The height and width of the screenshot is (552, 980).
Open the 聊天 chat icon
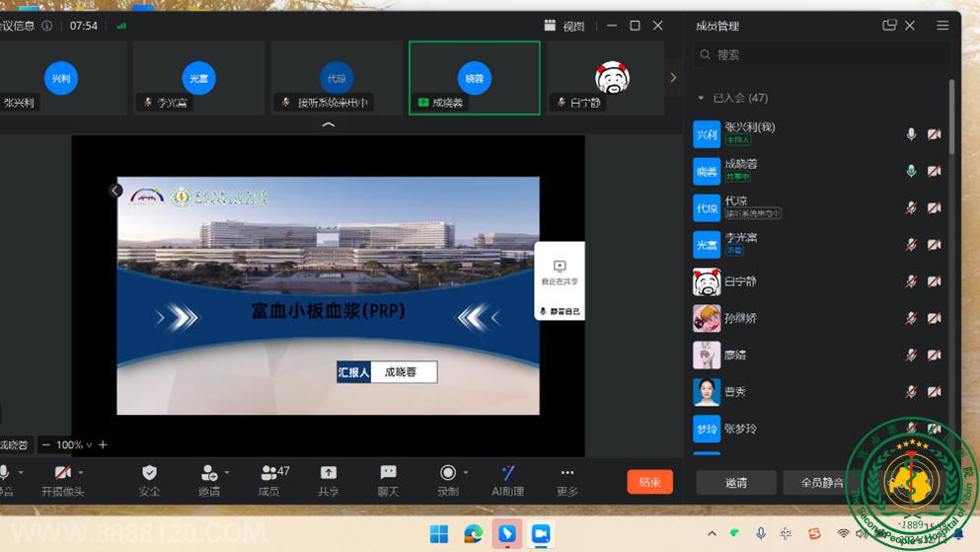(x=388, y=474)
